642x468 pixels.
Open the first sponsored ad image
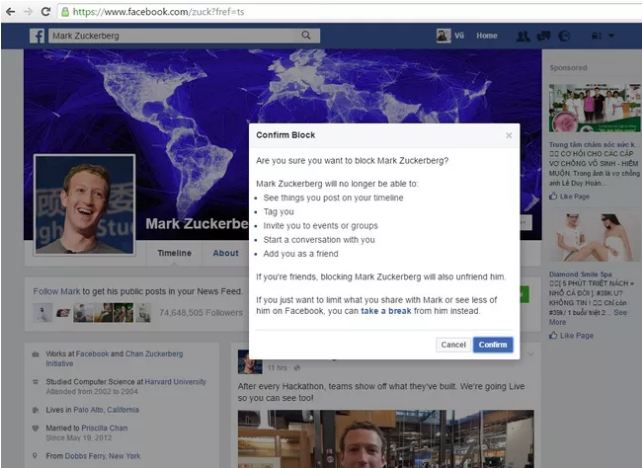595,108
